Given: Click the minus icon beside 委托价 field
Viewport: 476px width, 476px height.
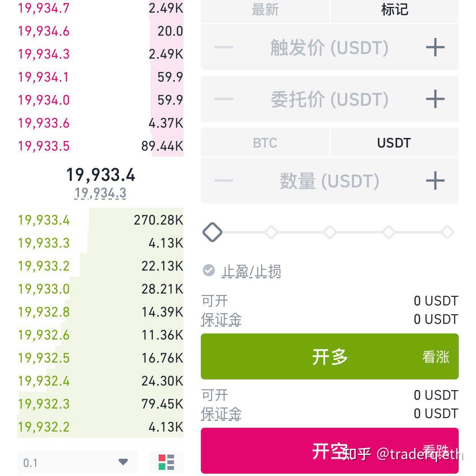Looking at the screenshot, I should (x=223, y=99).
